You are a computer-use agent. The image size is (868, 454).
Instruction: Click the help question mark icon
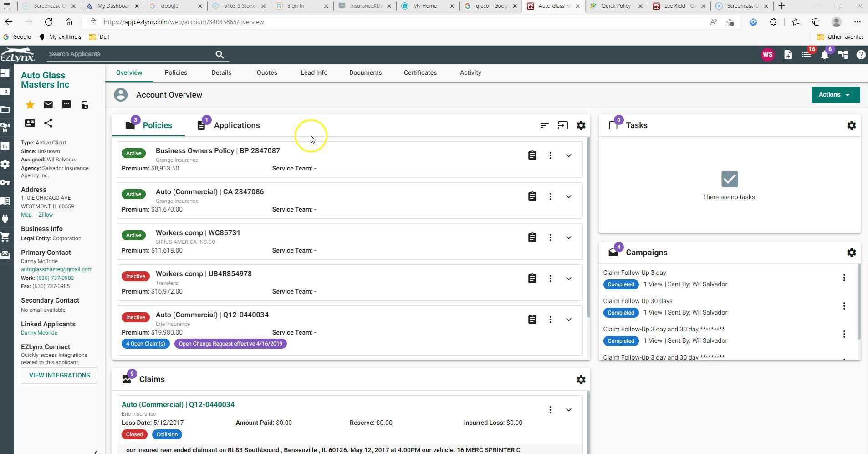pyautogui.click(x=860, y=54)
